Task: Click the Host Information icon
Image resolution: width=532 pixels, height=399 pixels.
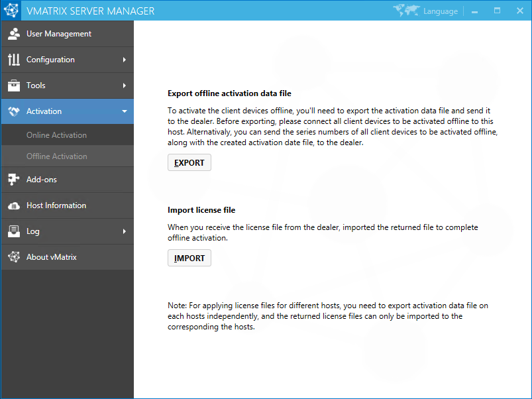Action: click(x=14, y=205)
